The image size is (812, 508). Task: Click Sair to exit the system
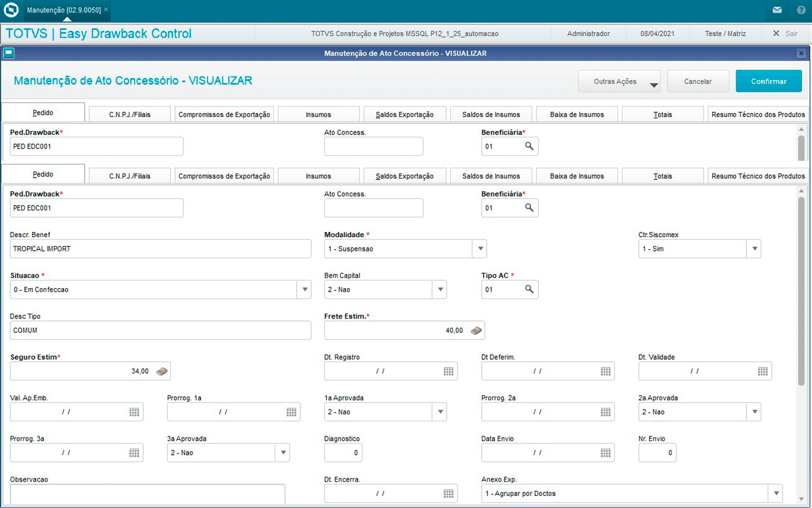click(785, 33)
